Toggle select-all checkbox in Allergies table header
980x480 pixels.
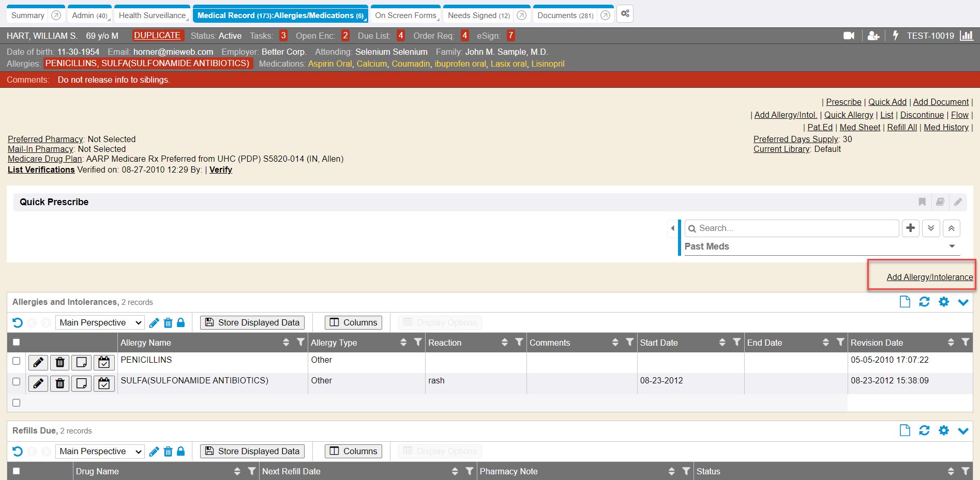(17, 342)
